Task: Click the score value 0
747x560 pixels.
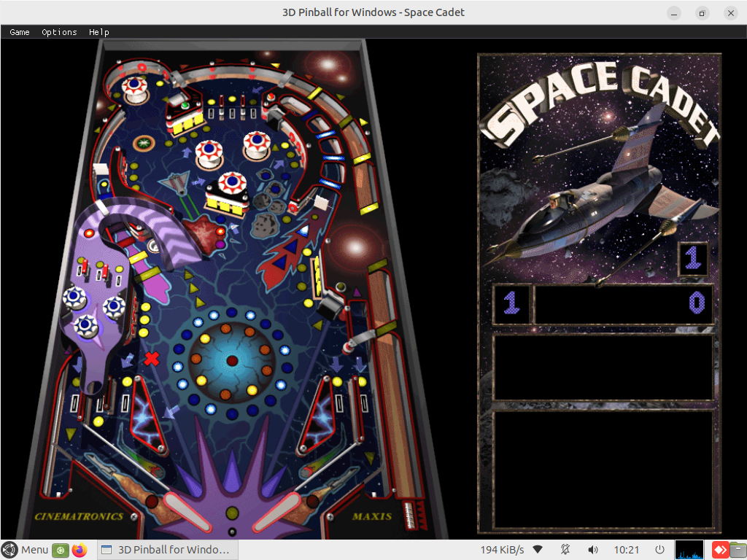Action: 697,303
